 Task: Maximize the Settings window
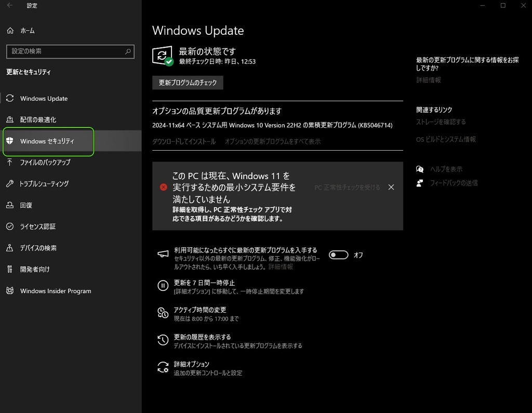tap(503, 5)
